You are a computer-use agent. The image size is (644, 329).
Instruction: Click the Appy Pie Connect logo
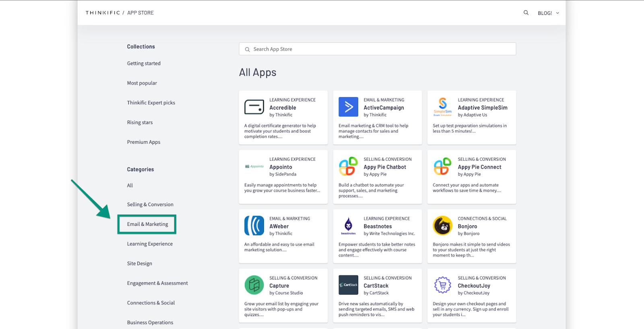[x=442, y=166]
